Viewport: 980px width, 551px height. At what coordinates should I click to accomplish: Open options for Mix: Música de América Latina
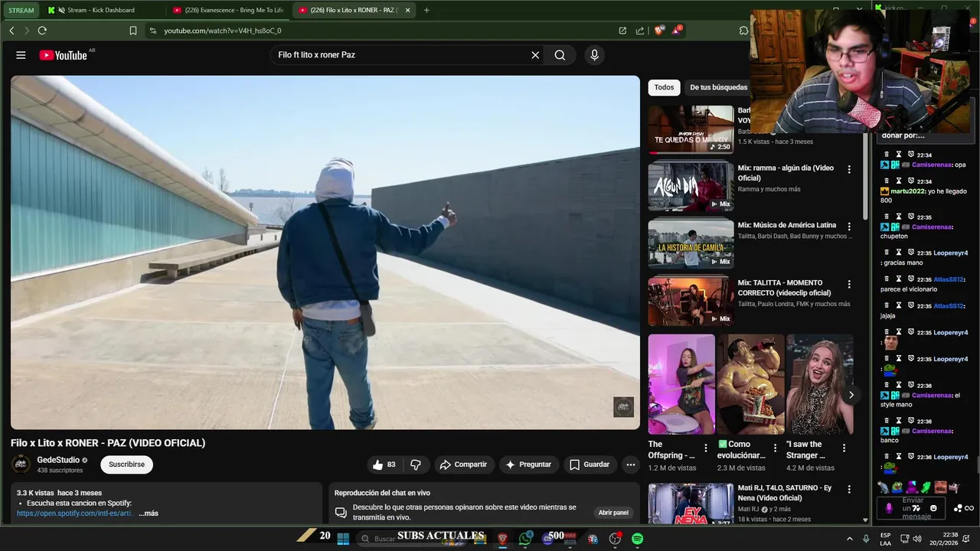pyautogui.click(x=848, y=227)
